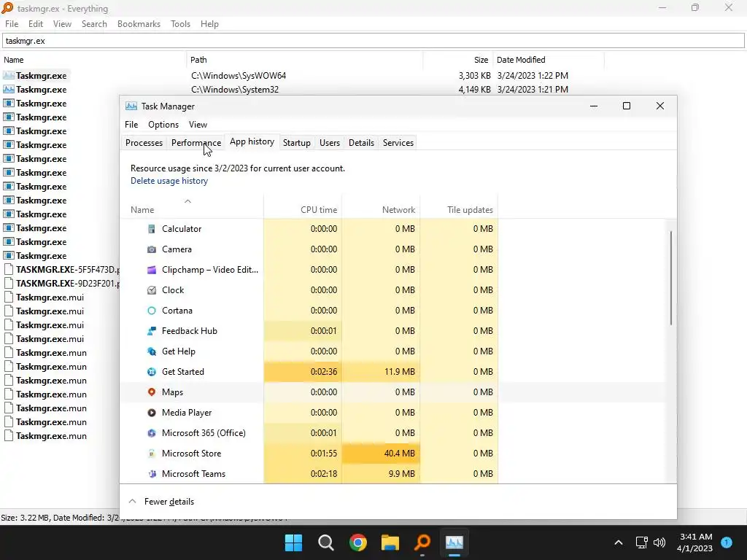
Task: Open Everything Search menu
Action: [94, 24]
